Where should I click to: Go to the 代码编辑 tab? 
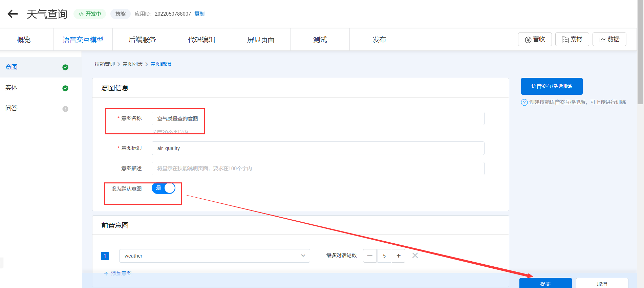tap(201, 40)
